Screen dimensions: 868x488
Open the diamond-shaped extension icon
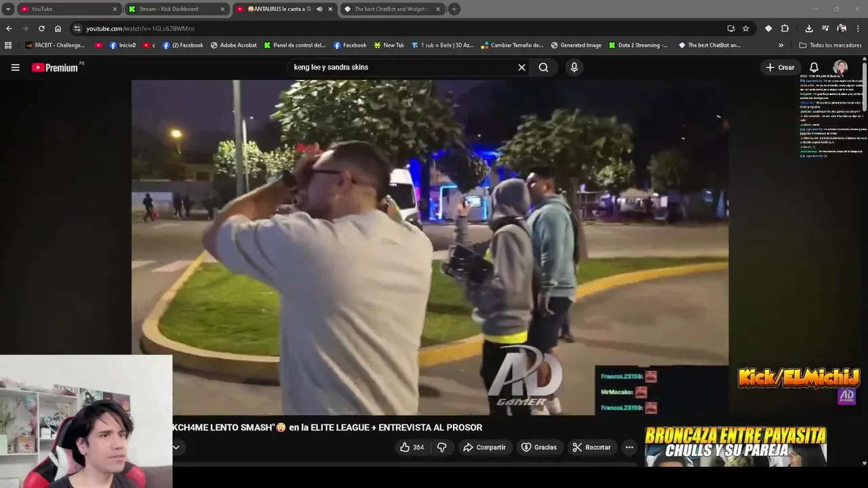768,28
